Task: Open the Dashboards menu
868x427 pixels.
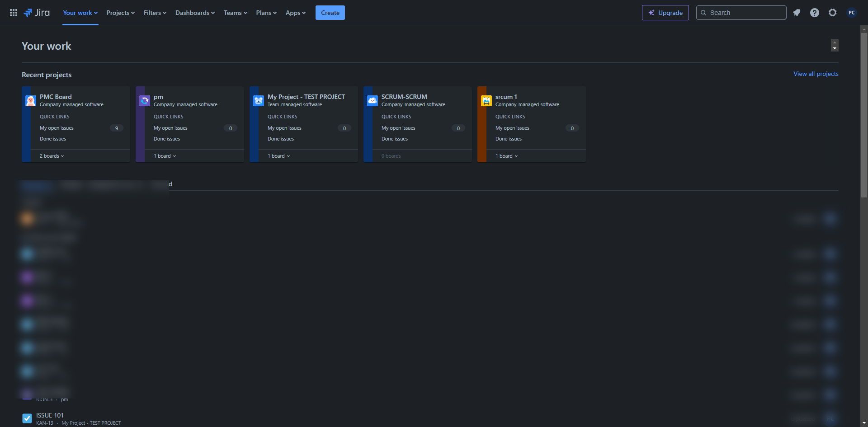Action: coord(195,13)
